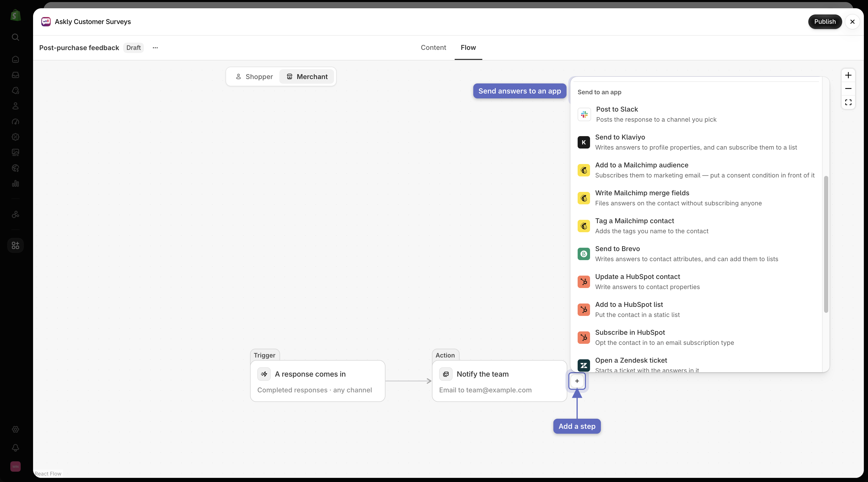This screenshot has height=482, width=868.
Task: Open the Products tag icon
Action: pyautogui.click(x=16, y=90)
